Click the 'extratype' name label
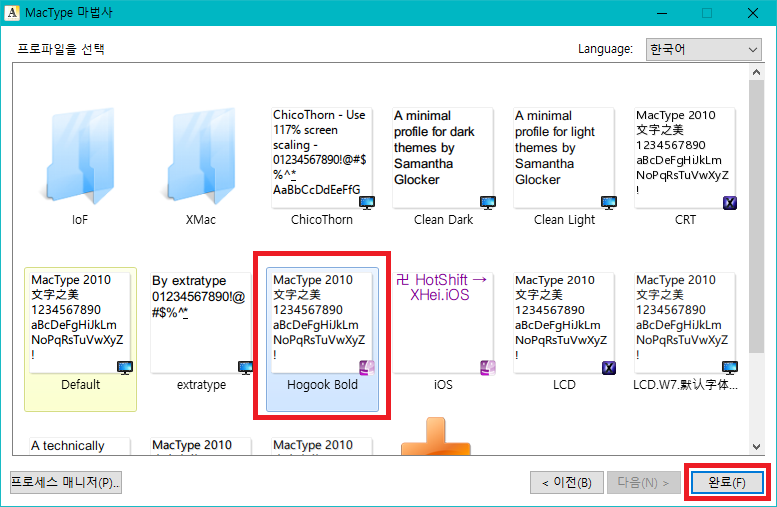 (201, 385)
